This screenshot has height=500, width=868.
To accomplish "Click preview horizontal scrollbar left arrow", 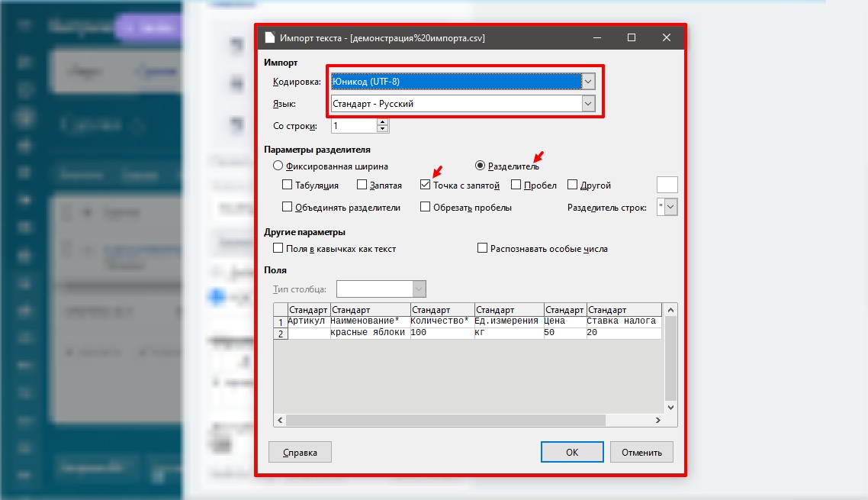I will pos(280,420).
